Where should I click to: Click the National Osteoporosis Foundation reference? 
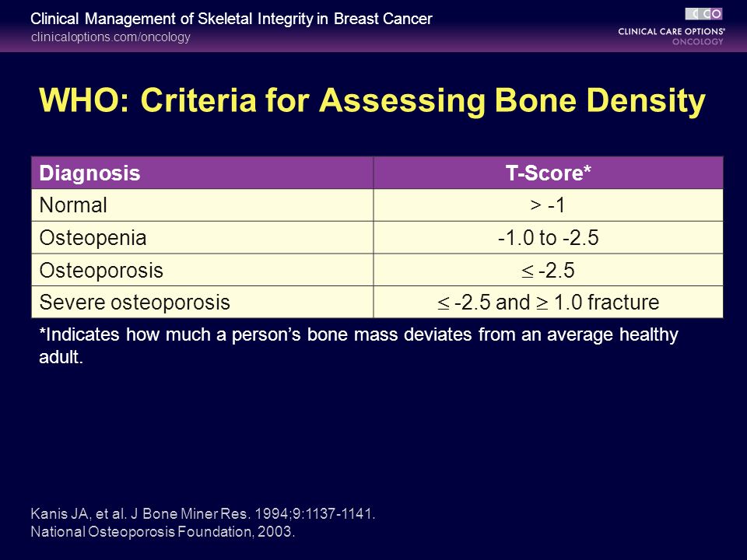(163, 531)
